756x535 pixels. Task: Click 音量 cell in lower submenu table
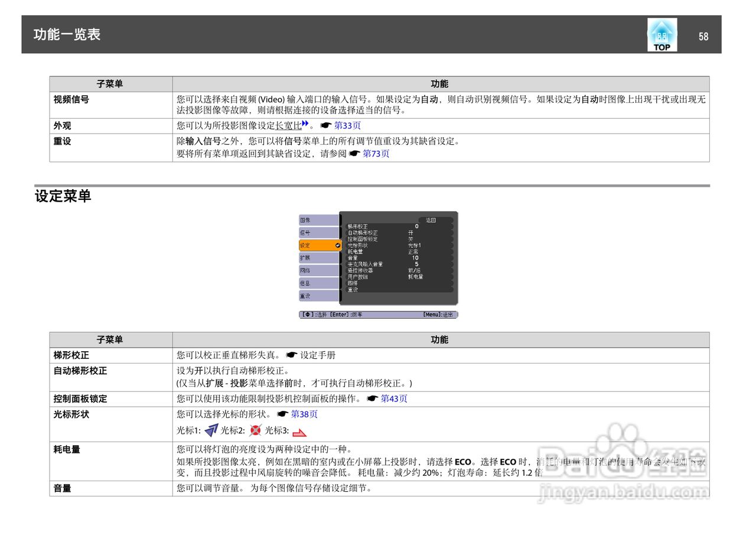click(111, 488)
